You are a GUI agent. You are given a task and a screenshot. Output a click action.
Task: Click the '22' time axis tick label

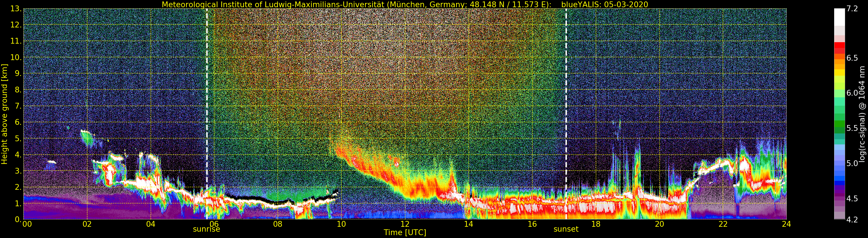pos(723,224)
